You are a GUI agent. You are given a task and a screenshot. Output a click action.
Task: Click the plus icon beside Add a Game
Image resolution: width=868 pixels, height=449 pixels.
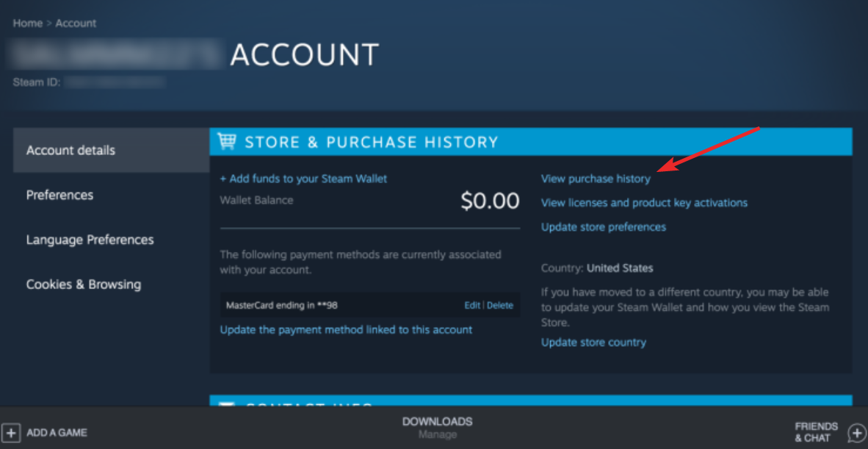pyautogui.click(x=11, y=432)
